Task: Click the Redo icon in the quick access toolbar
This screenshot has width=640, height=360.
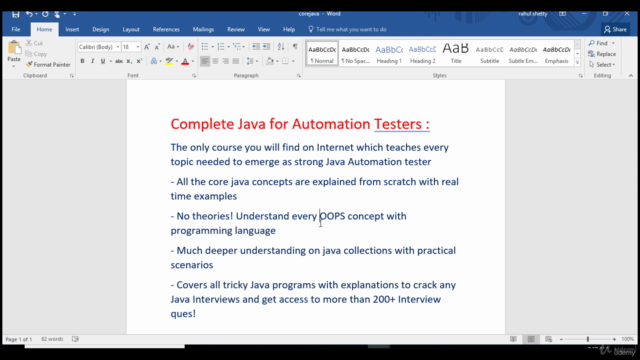Action: tap(45, 14)
